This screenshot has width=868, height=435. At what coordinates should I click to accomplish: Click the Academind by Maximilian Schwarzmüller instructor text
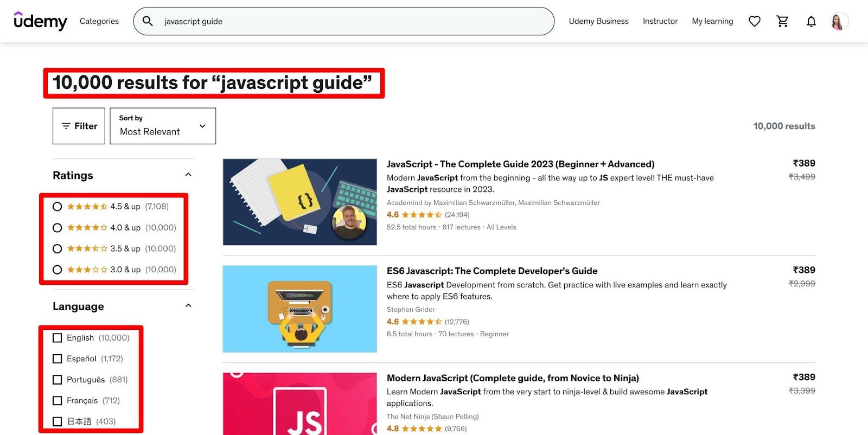493,202
